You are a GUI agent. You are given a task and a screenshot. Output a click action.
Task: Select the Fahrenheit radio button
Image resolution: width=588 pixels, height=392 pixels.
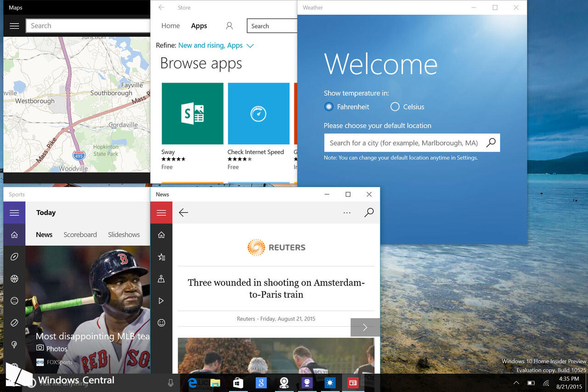(328, 106)
